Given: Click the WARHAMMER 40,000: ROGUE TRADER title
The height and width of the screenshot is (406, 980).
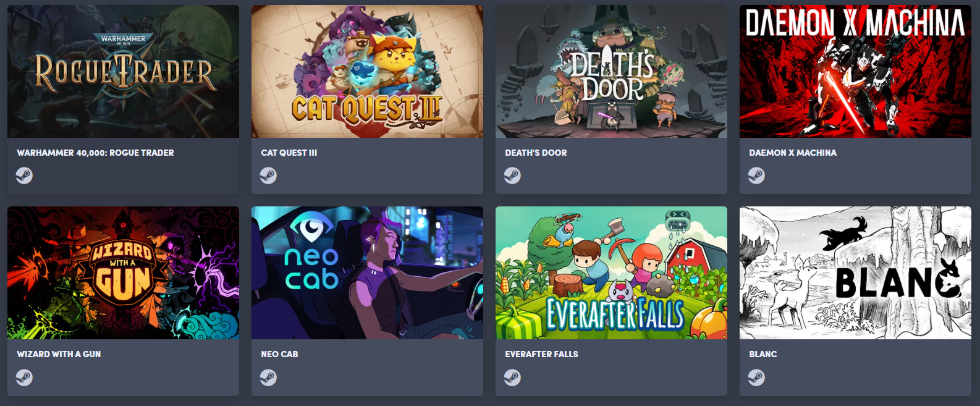Looking at the screenshot, I should pyautogui.click(x=95, y=153).
